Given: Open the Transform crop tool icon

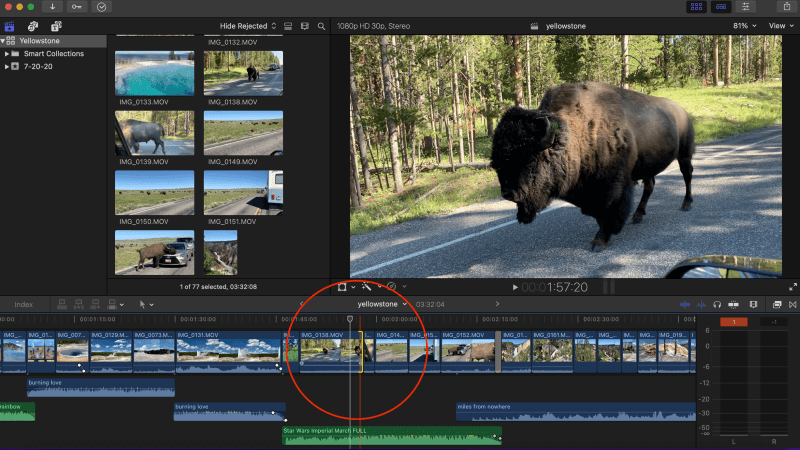Looking at the screenshot, I should tap(342, 287).
